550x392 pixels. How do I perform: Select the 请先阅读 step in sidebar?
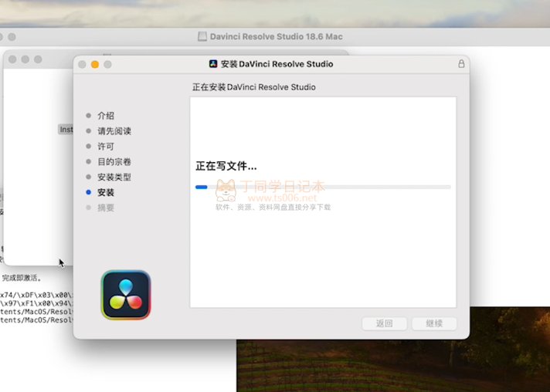click(114, 131)
